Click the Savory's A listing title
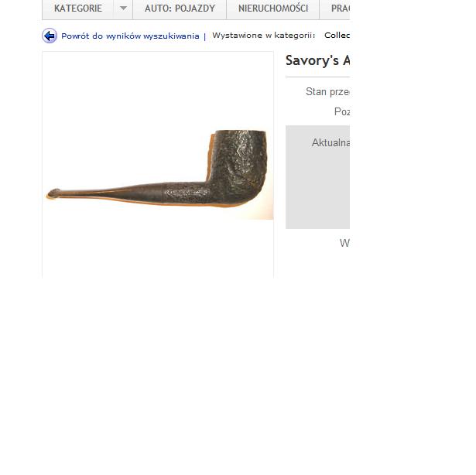Viewport: 476px width, 475px height. tap(317, 60)
